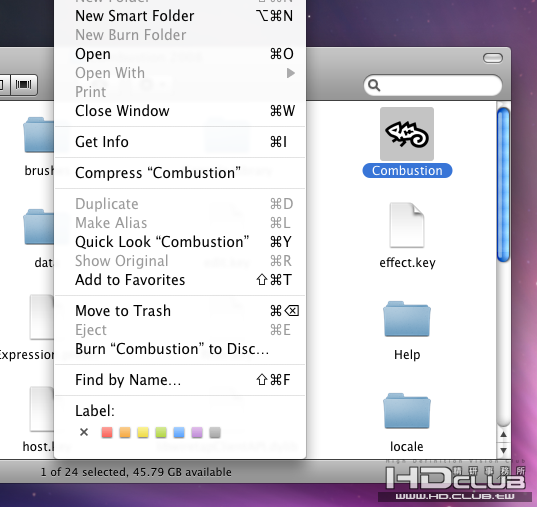Remove label with the X button
This screenshot has width=537, height=507.
click(84, 432)
